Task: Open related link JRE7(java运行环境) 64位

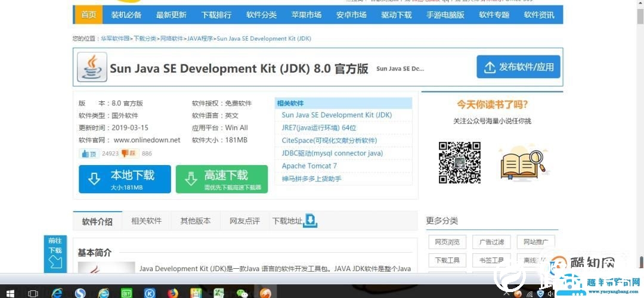Action: [318, 128]
